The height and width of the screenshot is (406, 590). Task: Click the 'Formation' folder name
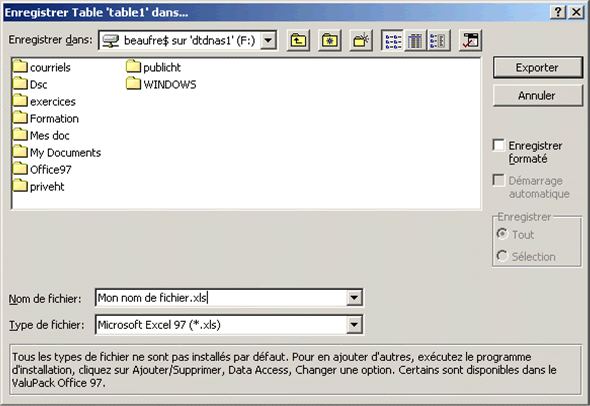54,119
